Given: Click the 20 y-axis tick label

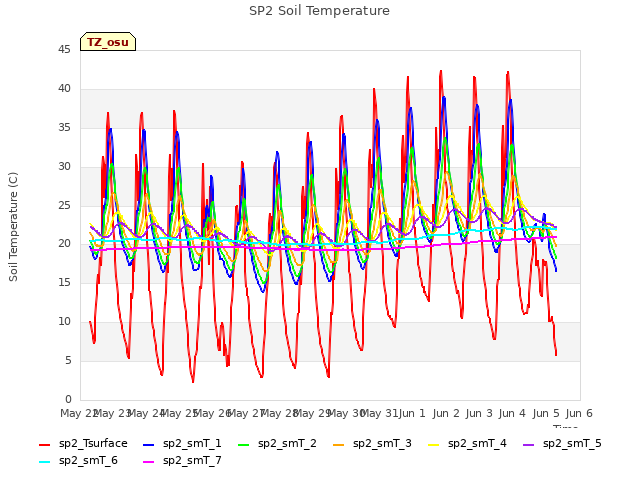Looking at the screenshot, I should click(64, 244).
